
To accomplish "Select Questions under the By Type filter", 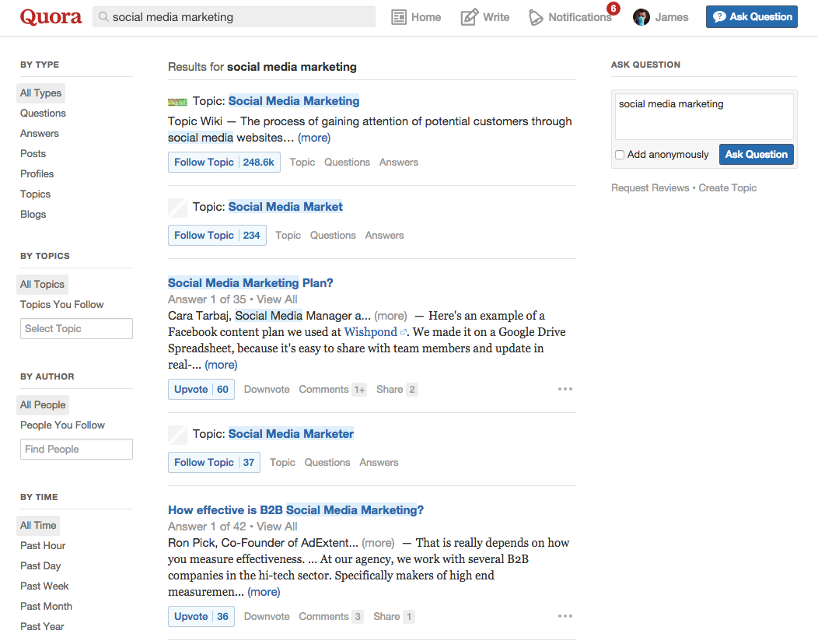I will tap(43, 113).
